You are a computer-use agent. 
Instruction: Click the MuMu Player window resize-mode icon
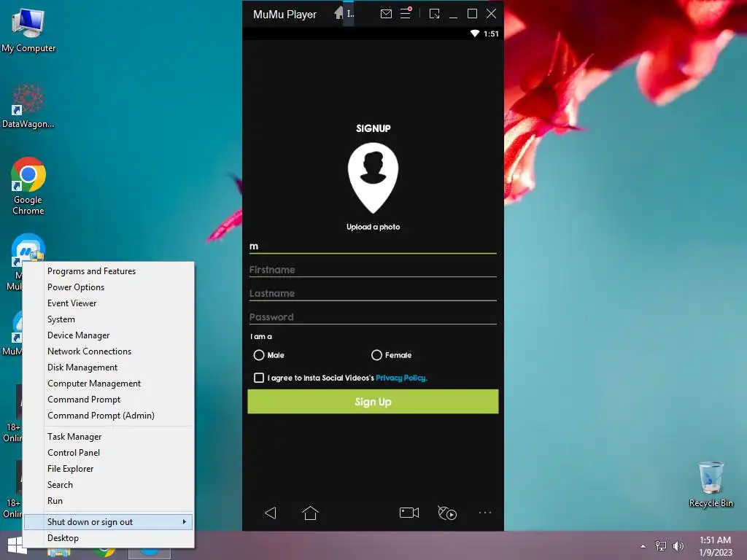[435, 14]
